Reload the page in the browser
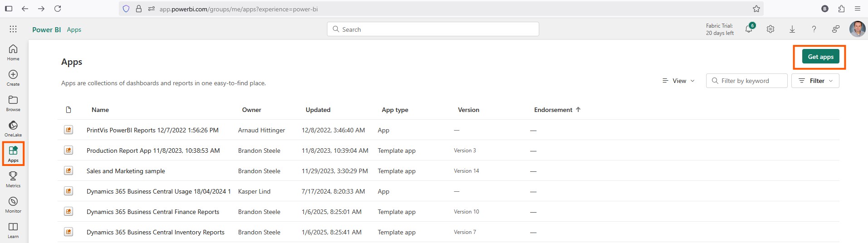Screen dimensions: 868x243 pyautogui.click(x=58, y=9)
